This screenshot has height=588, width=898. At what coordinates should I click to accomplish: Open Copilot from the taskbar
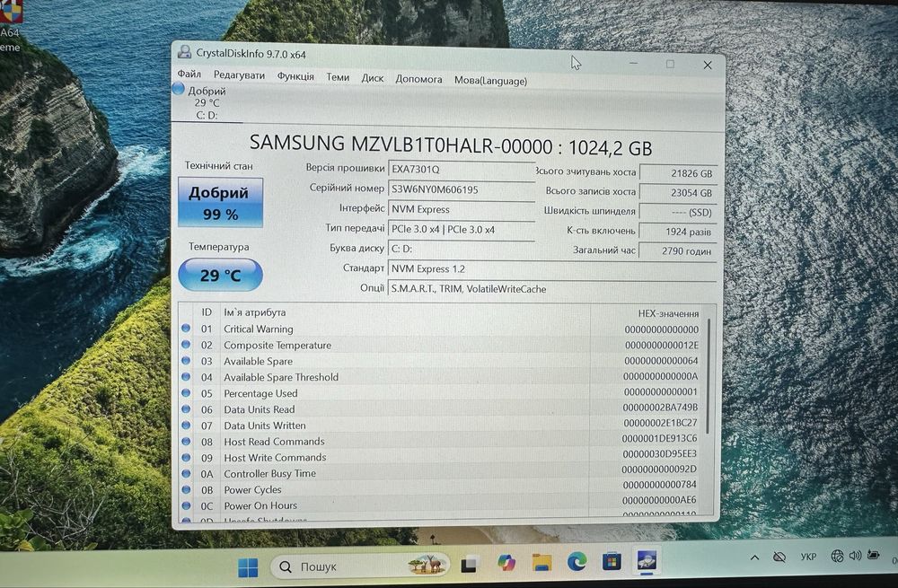[506, 564]
